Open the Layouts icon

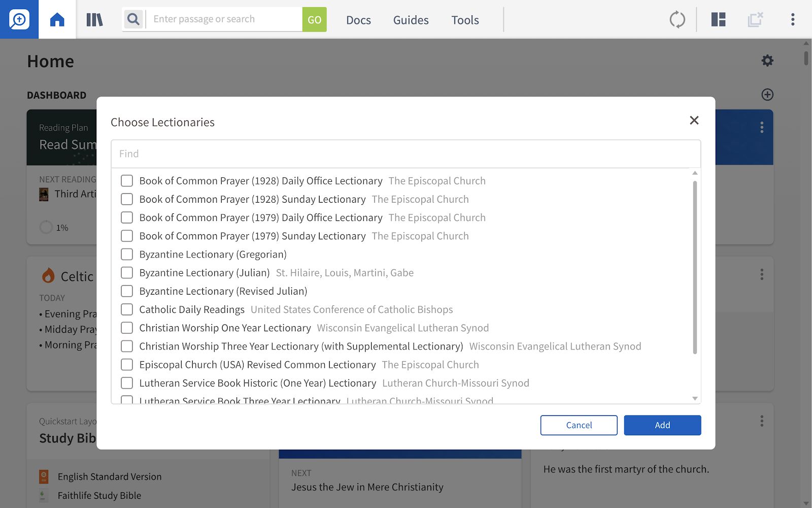pyautogui.click(x=718, y=20)
